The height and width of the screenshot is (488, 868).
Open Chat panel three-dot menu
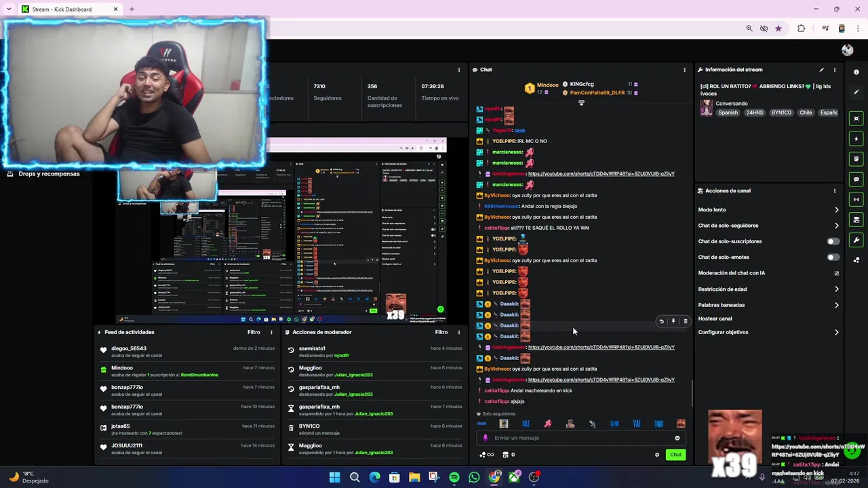coord(684,70)
